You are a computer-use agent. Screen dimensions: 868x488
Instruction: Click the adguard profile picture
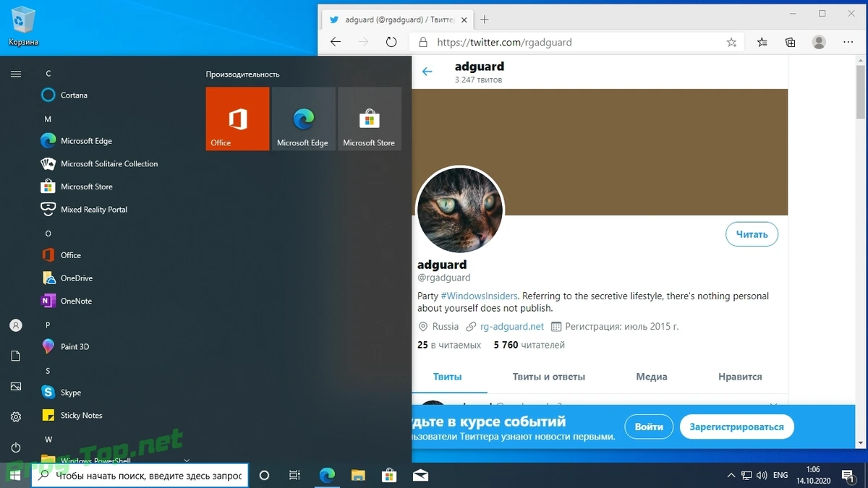(460, 210)
